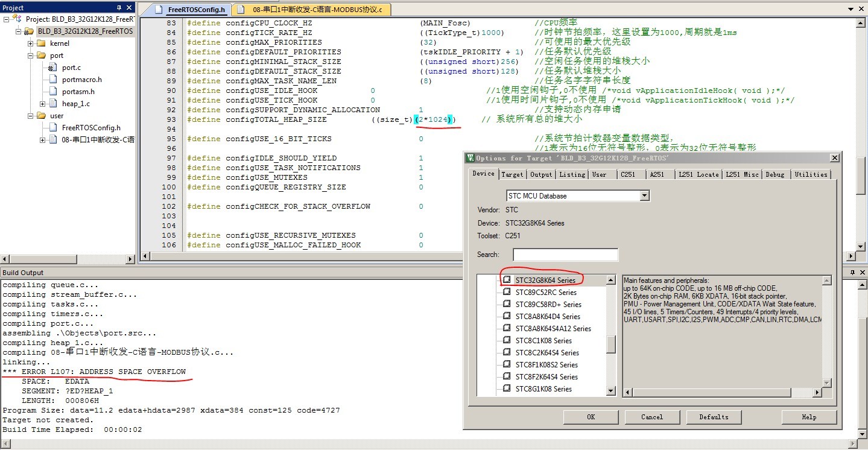Open portmacro.h in project tree
This screenshot has width=868, height=450.
[x=81, y=80]
